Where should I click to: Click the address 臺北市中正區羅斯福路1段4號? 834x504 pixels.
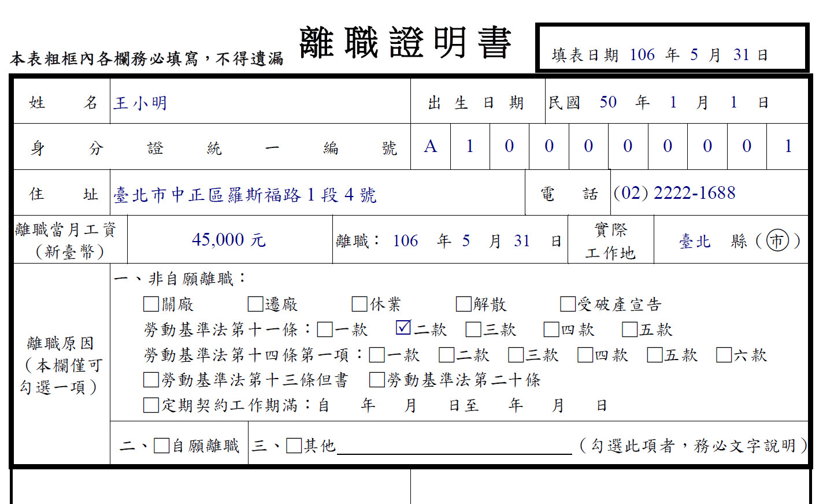coord(244,195)
